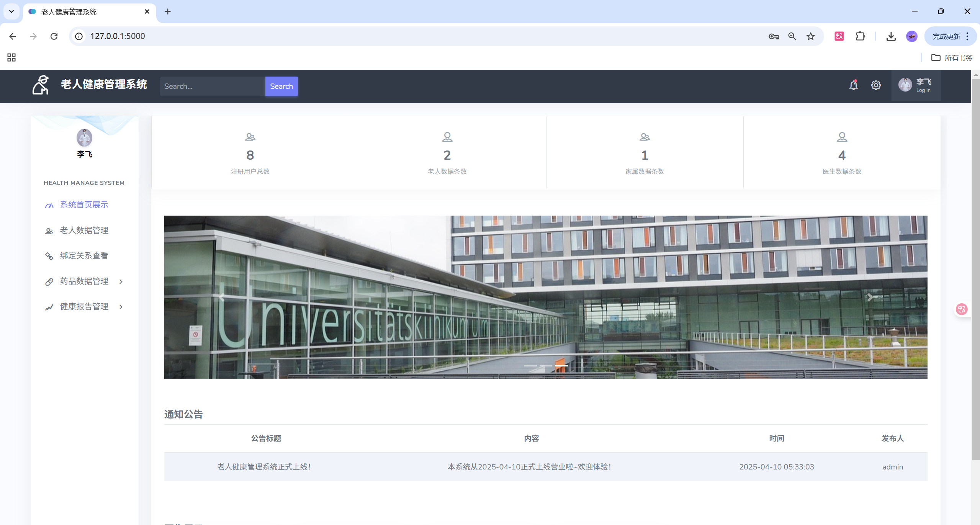Click the floating translate widget icon
The height and width of the screenshot is (525, 980).
click(962, 309)
